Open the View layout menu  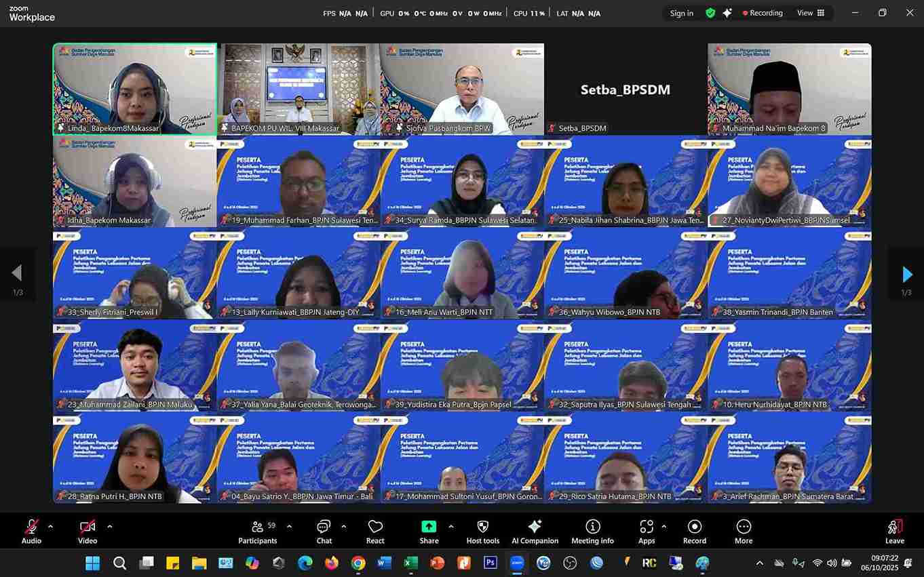click(x=811, y=13)
